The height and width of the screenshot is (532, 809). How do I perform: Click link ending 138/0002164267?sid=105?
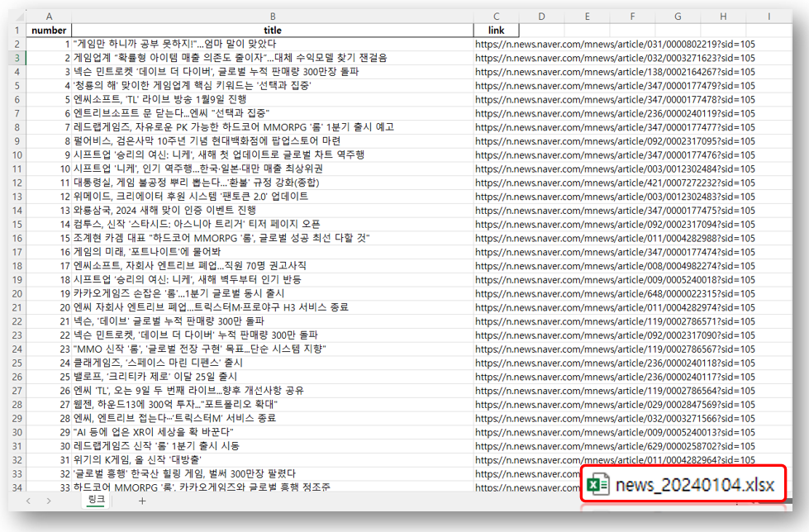click(x=615, y=72)
